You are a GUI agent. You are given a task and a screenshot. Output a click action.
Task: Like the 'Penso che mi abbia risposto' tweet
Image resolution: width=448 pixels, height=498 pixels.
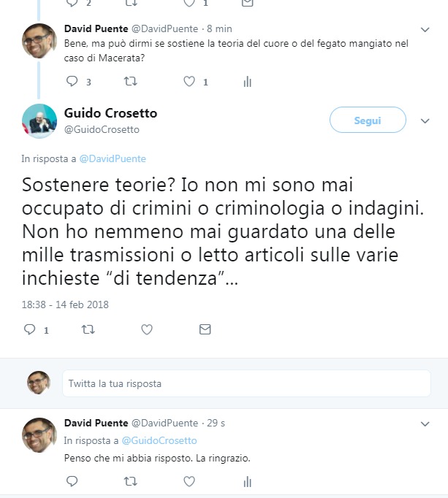[189, 481]
